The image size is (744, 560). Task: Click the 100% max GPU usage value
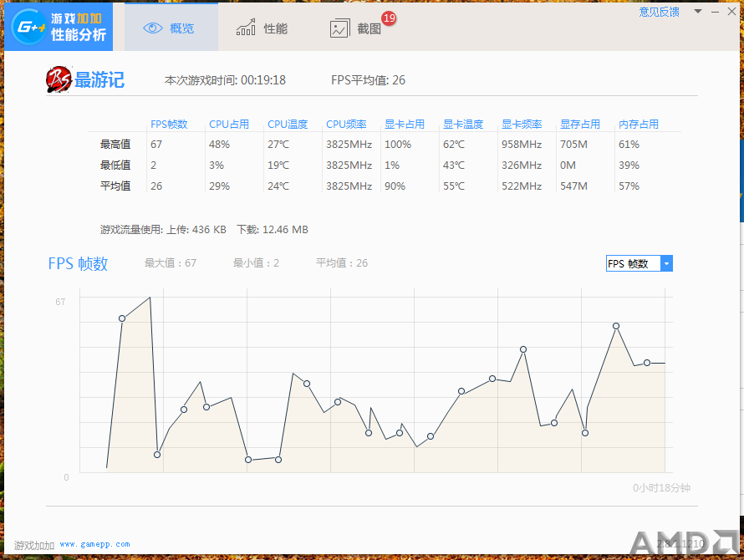click(x=398, y=145)
